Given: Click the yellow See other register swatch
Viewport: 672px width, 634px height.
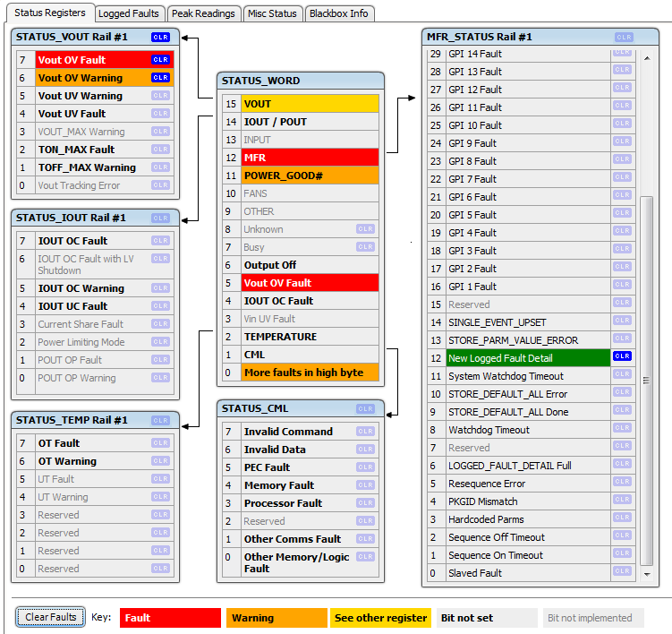Looking at the screenshot, I should pyautogui.click(x=380, y=618).
